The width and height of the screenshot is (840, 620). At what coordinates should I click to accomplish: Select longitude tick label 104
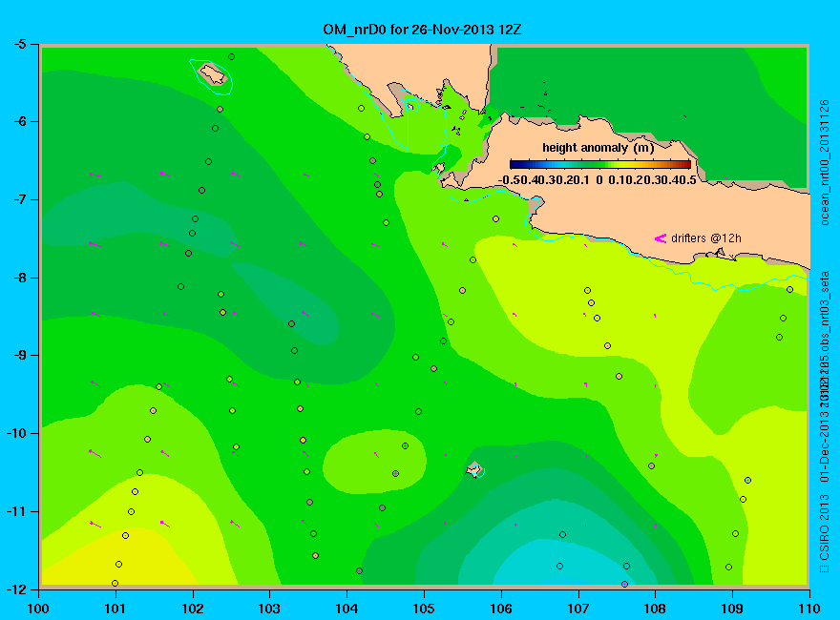click(x=346, y=609)
